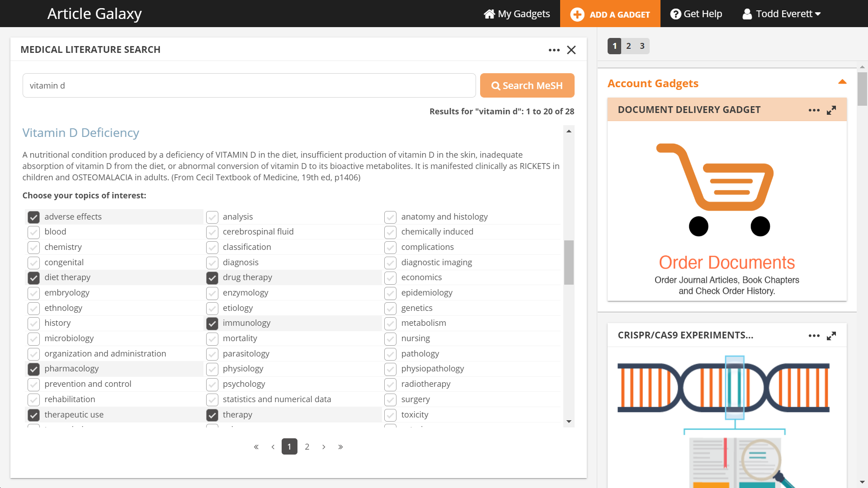868x488 pixels.
Task: Enable the epidemiology checkbox
Action: pos(390,292)
